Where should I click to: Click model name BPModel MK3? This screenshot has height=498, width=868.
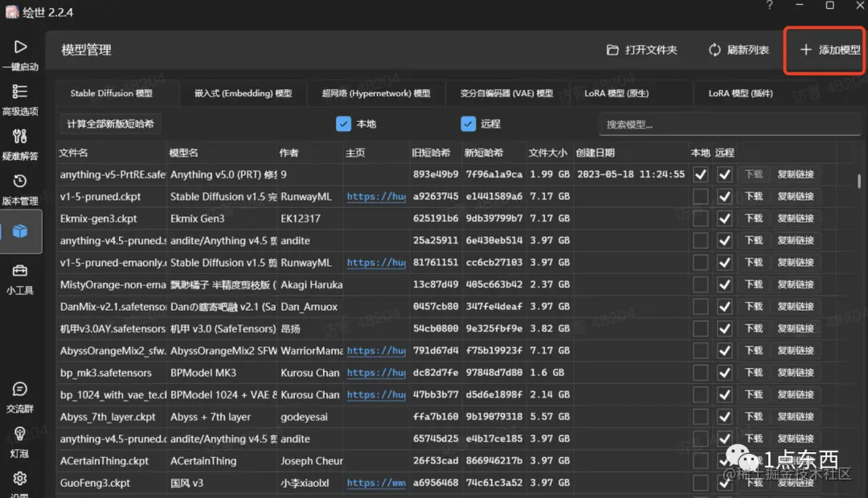(203, 373)
